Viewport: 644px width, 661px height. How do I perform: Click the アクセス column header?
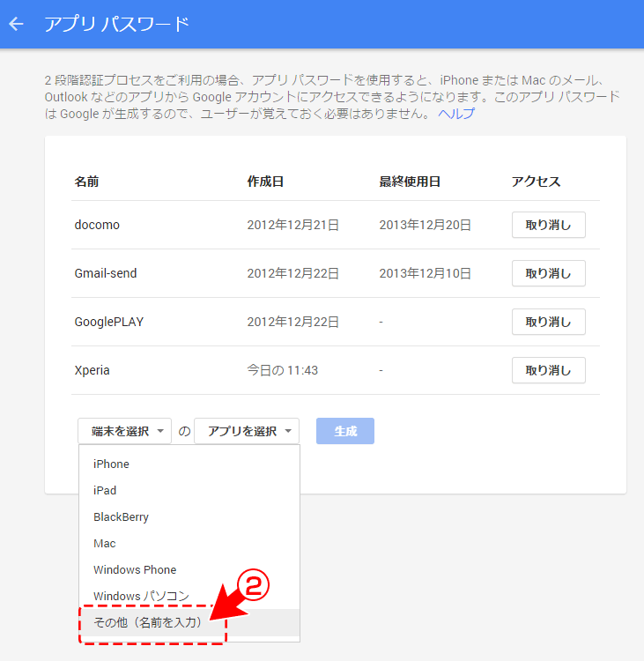coord(536,182)
